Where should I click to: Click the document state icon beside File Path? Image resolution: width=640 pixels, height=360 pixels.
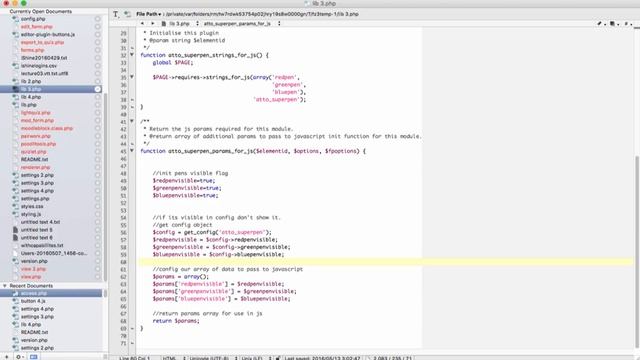point(127,14)
